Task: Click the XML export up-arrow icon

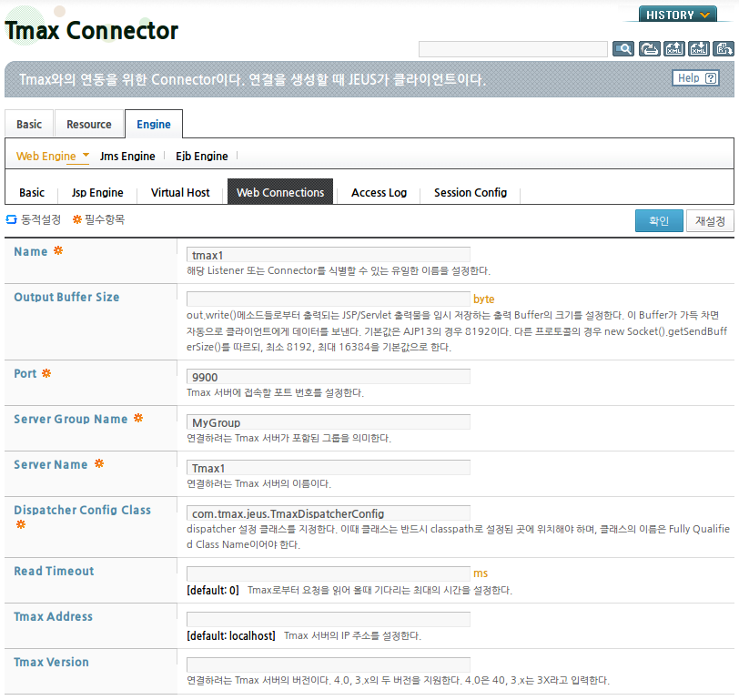Action: (674, 48)
